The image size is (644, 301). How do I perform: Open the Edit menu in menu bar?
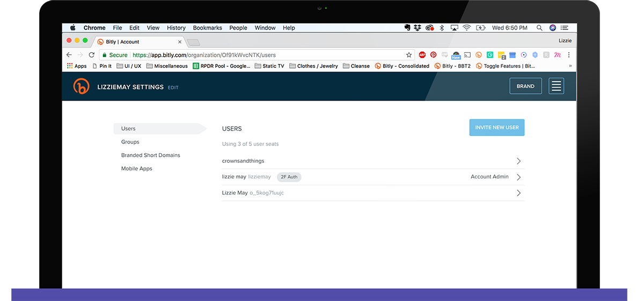(134, 28)
